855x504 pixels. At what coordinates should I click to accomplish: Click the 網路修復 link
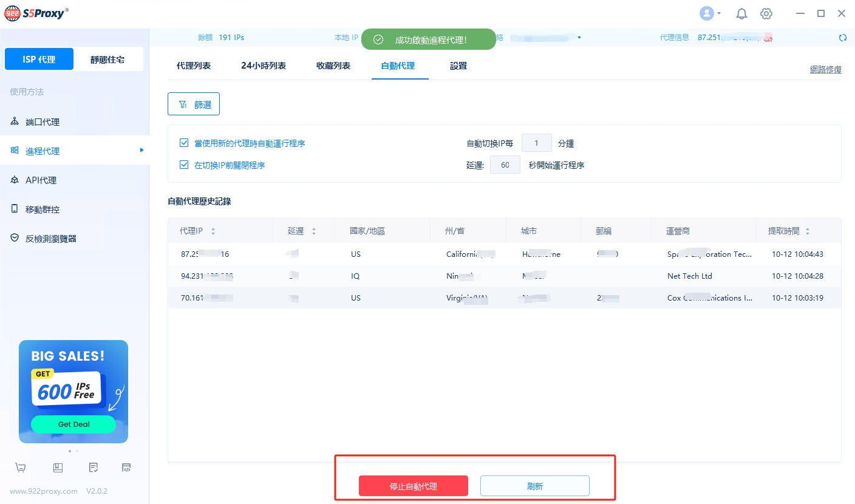[x=825, y=69]
